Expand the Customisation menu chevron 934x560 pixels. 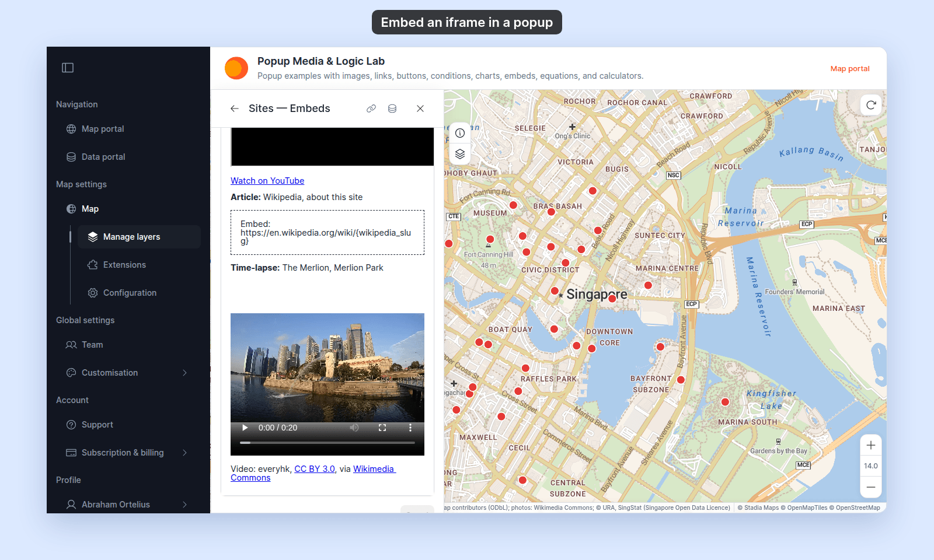point(185,373)
